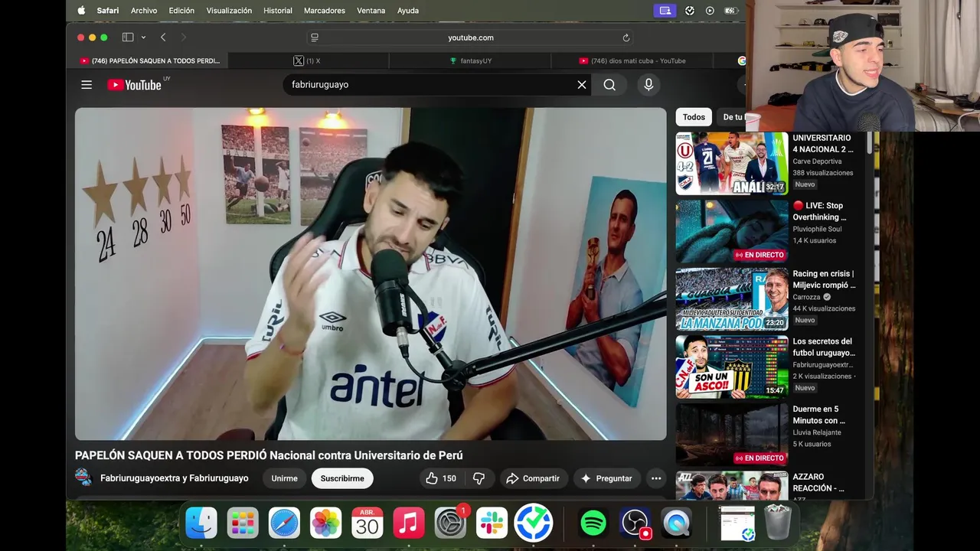Open more actions menu beside Preguntar
Image resolution: width=980 pixels, height=551 pixels.
click(x=656, y=478)
